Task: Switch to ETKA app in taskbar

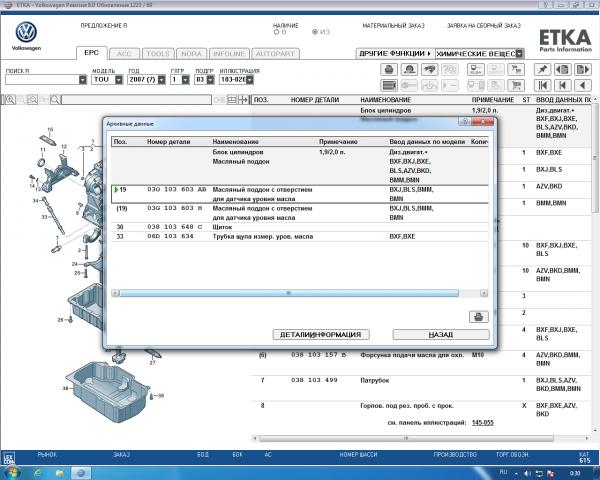Action: pyautogui.click(x=80, y=473)
